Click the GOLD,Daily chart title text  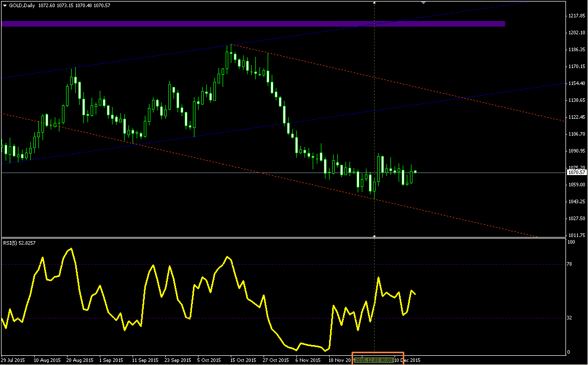pos(22,6)
